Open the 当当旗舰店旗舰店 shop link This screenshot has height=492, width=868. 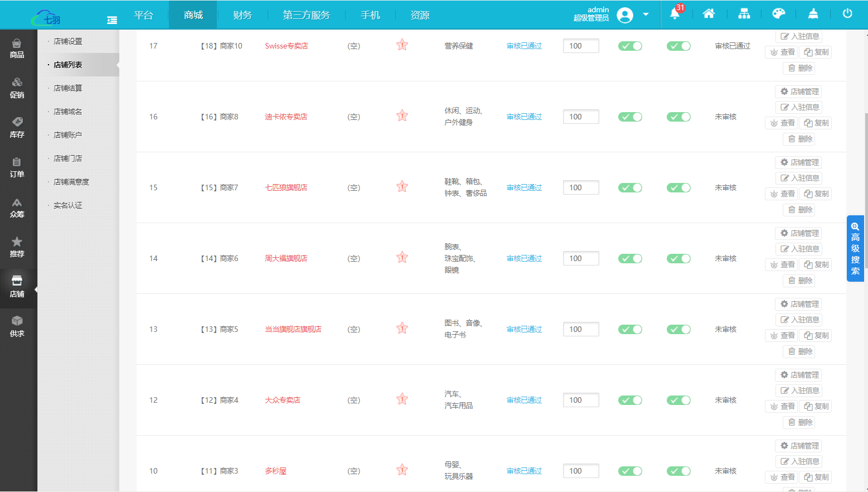[x=293, y=329]
